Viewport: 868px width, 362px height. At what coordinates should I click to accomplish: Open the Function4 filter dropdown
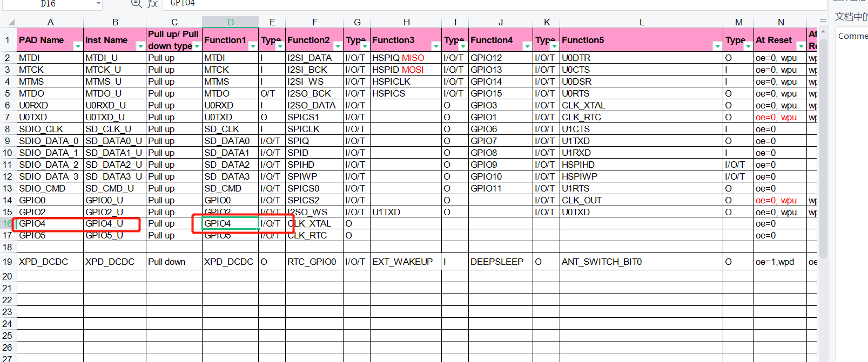[527, 46]
